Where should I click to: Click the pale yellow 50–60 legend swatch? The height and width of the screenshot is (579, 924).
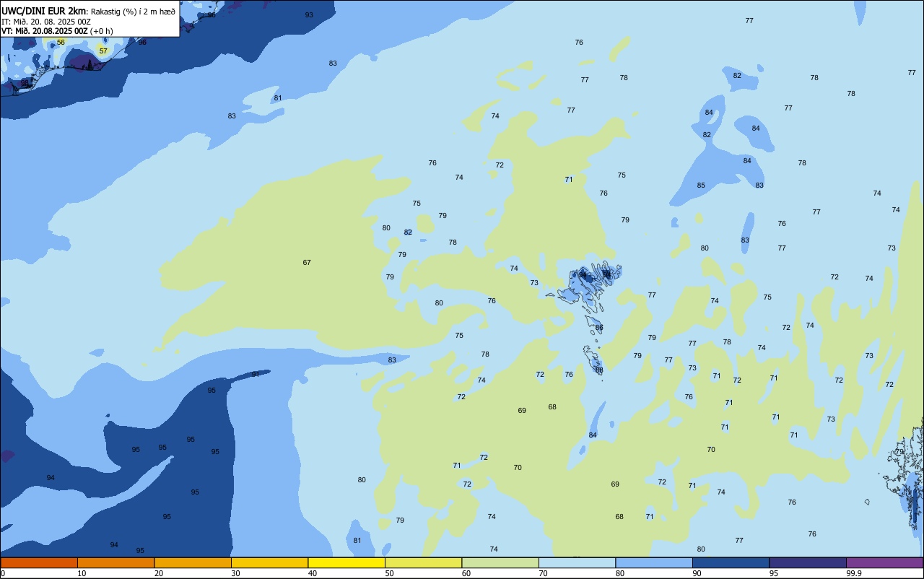[x=423, y=562]
